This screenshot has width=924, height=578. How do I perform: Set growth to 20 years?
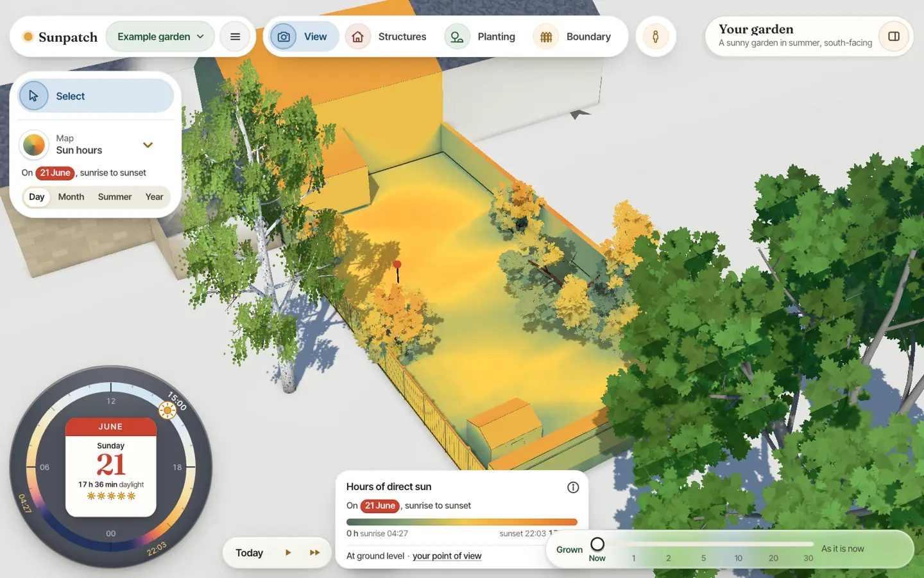773,558
